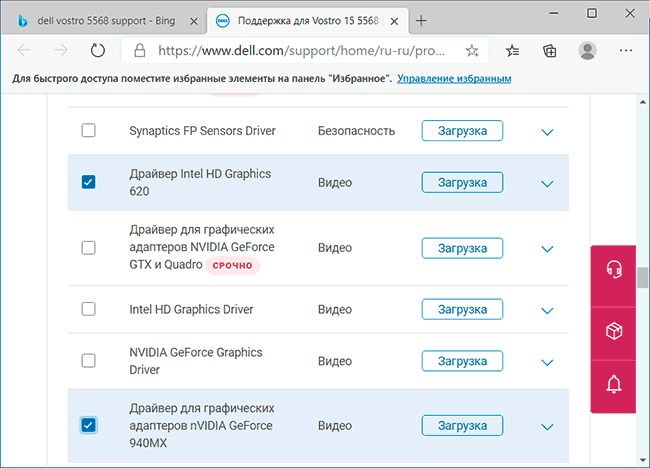Image resolution: width=650 pixels, height=468 pixels.
Task: Check the Synaptics FP Sensors Driver checkbox
Action: 88,130
